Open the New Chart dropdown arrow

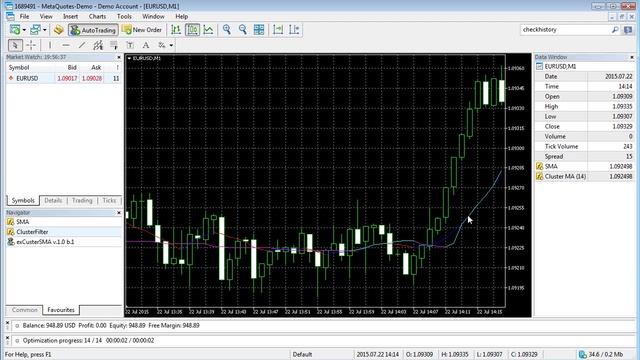[x=24, y=30]
